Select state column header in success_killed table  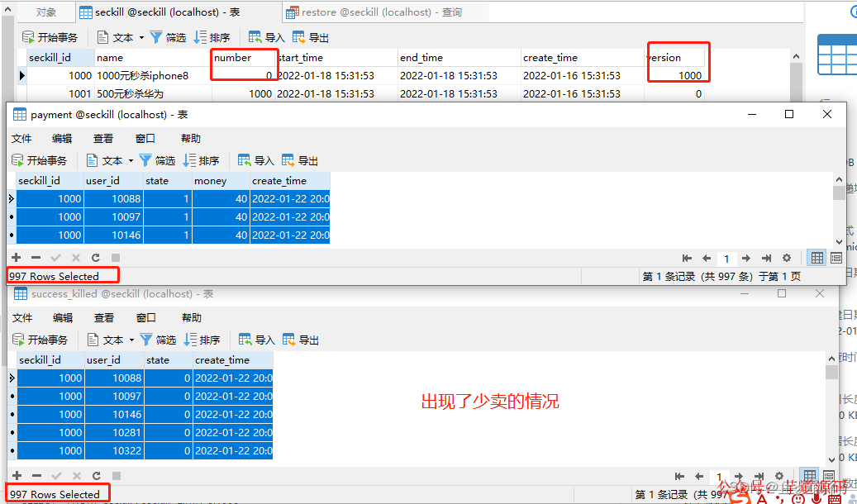coord(169,359)
